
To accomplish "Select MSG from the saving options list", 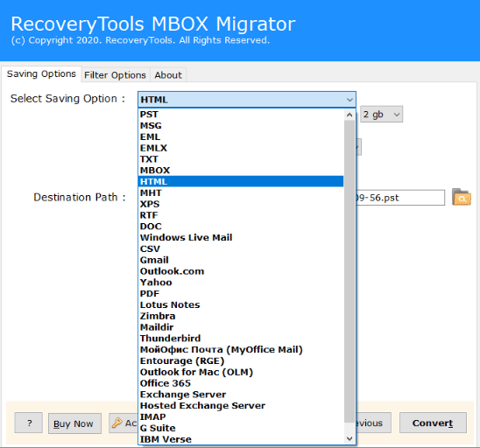I will click(241, 126).
